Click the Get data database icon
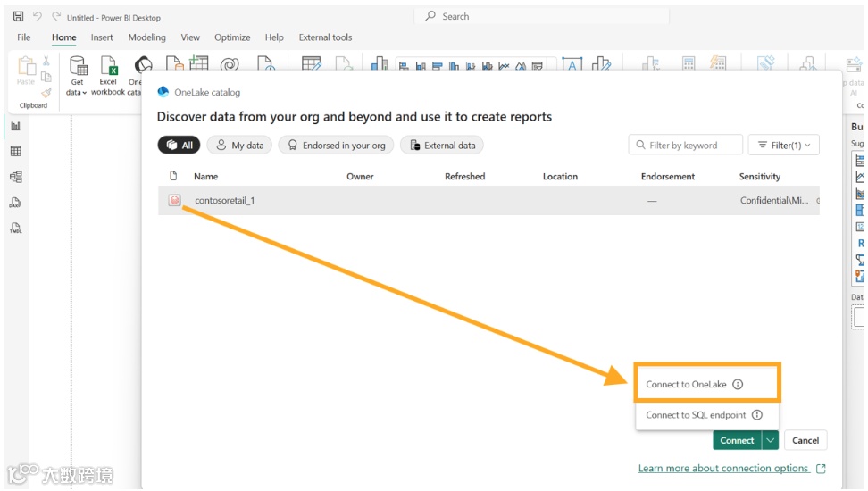This screenshot has width=868, height=491. pos(78,65)
